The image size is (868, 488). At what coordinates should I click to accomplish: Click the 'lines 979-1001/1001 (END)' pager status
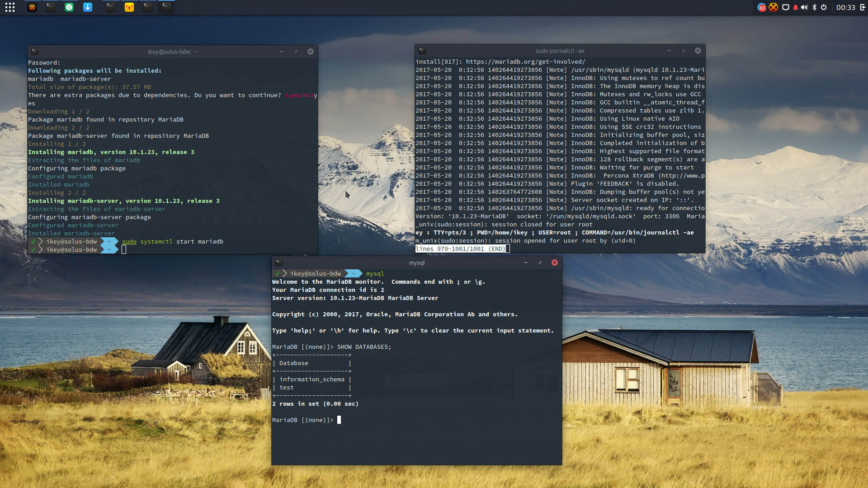point(461,249)
